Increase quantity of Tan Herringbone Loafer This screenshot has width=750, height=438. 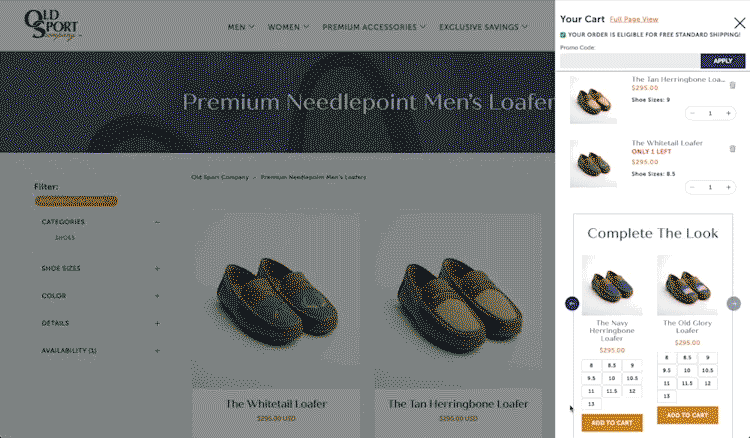[x=728, y=113]
